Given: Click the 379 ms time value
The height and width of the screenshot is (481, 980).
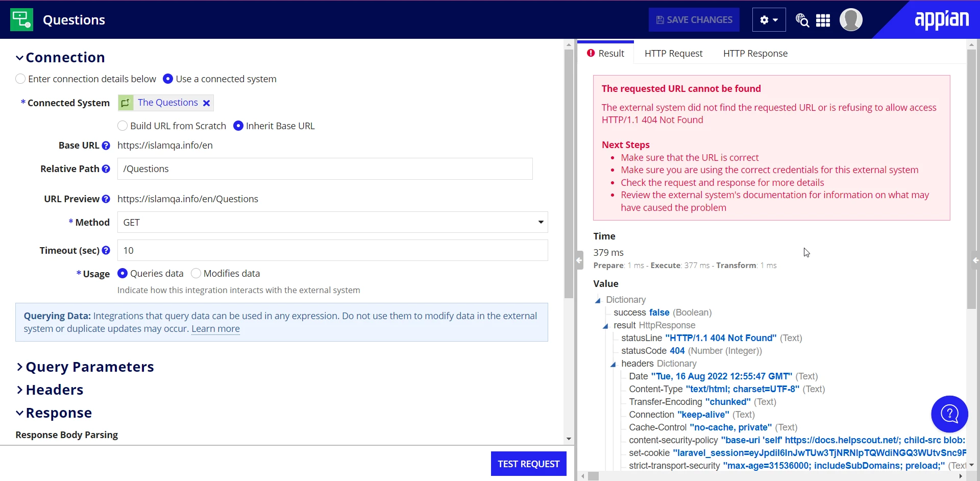Looking at the screenshot, I should pos(608,253).
